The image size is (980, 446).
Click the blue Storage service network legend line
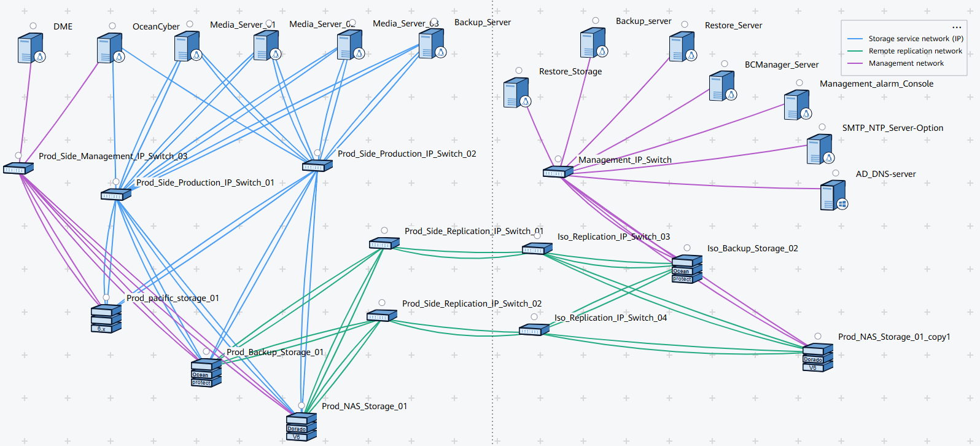[855, 39]
